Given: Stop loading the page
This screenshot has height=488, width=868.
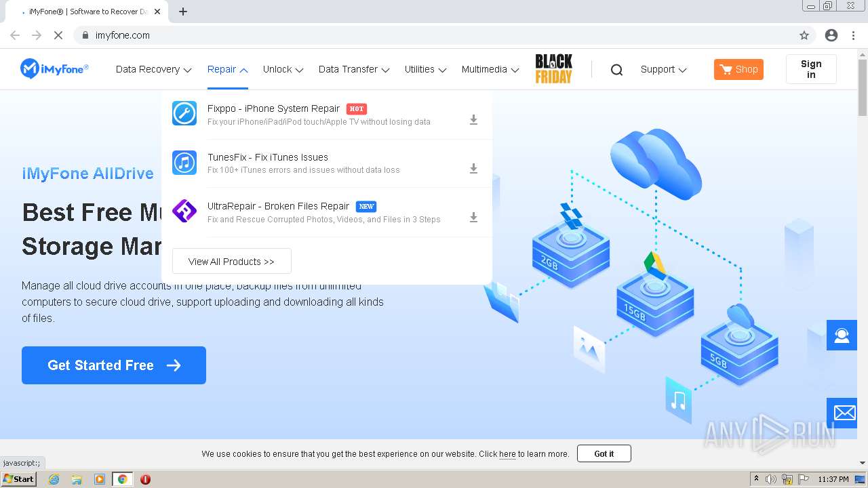Looking at the screenshot, I should (x=58, y=35).
